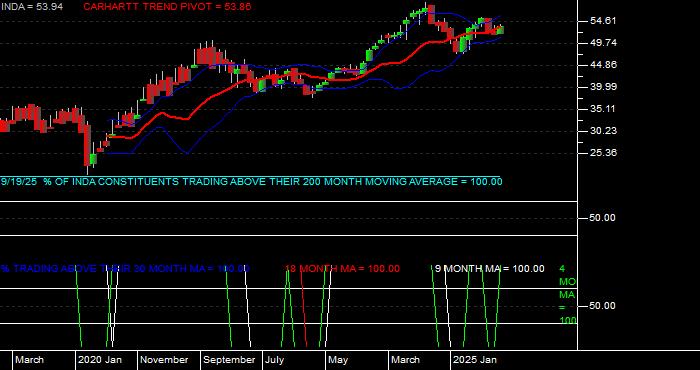Viewport: 700px width, 370px height.
Task: Click the 25.36 price axis value
Action: point(604,153)
